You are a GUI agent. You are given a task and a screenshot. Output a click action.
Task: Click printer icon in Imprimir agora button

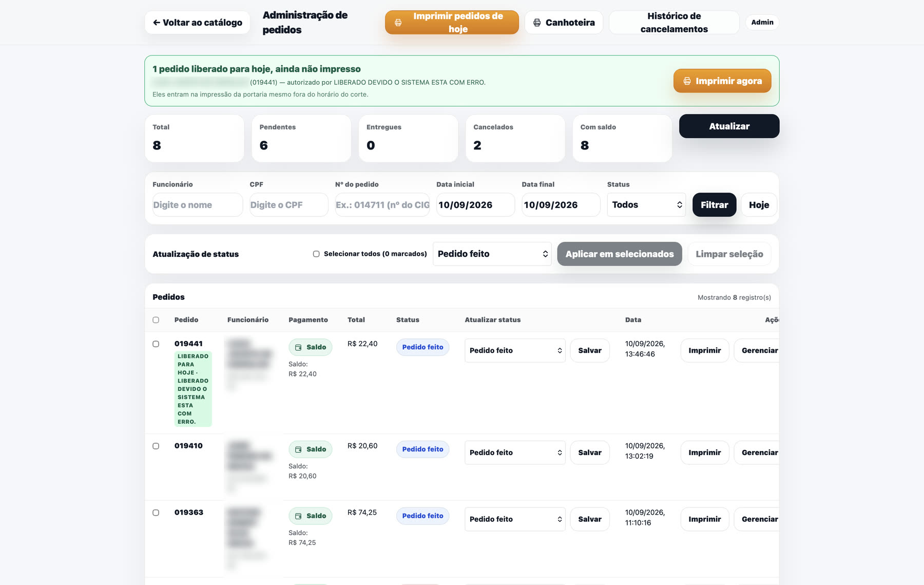click(x=687, y=81)
